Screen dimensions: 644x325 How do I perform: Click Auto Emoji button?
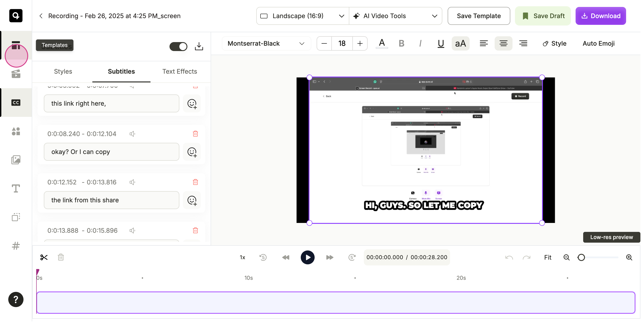click(599, 43)
